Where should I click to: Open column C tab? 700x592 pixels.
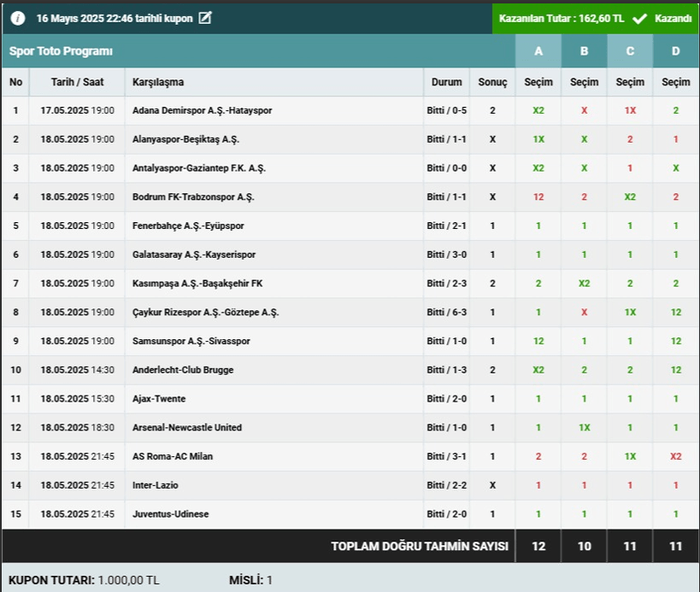[630, 51]
